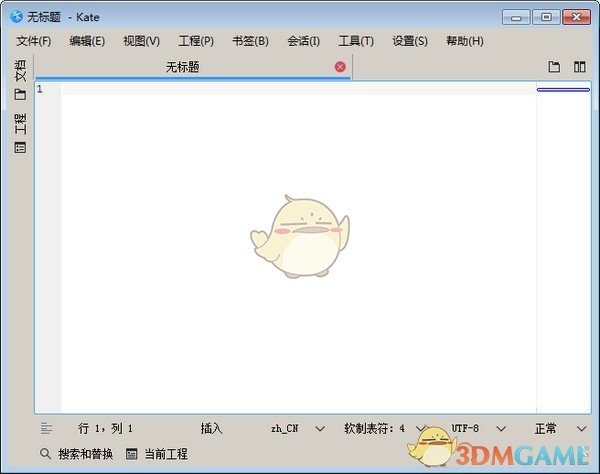Click the new document icon beside tabs
This screenshot has width=600, height=474.
tap(554, 67)
